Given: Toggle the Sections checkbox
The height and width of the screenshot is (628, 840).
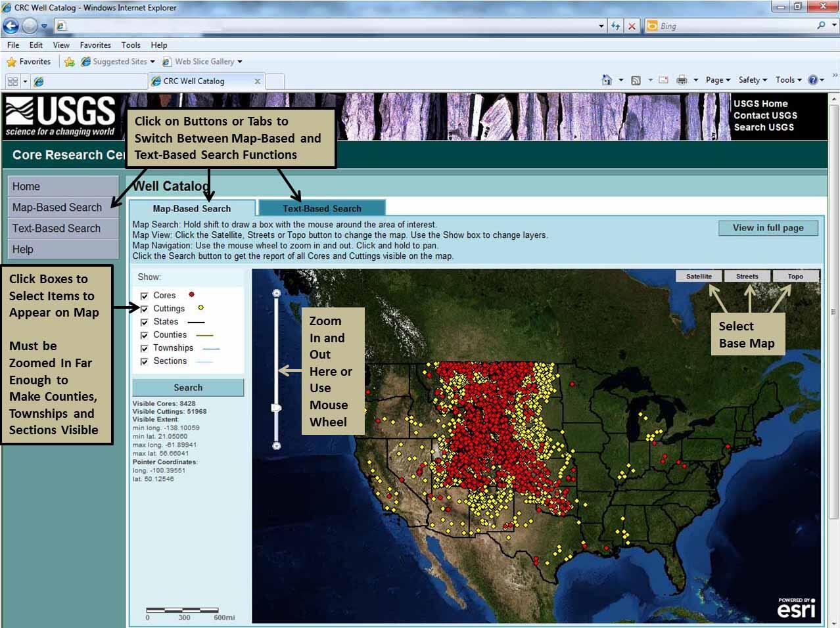Looking at the screenshot, I should 145,362.
